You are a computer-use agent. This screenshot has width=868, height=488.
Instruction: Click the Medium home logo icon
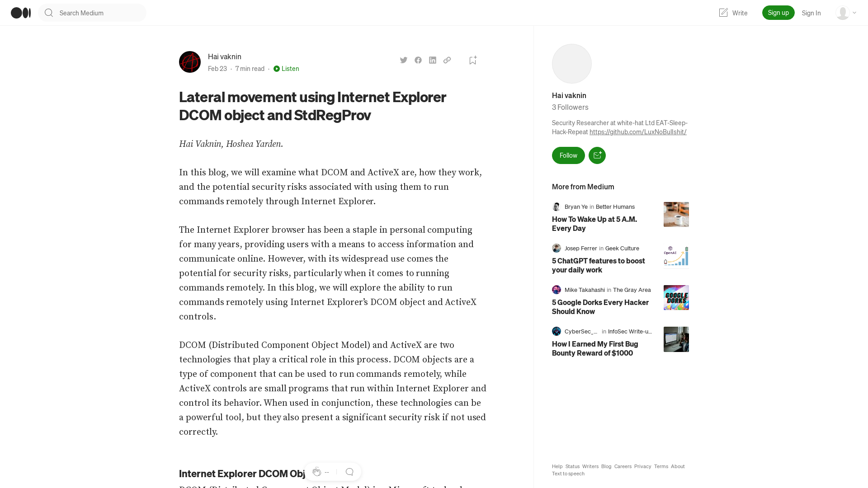pos(20,13)
